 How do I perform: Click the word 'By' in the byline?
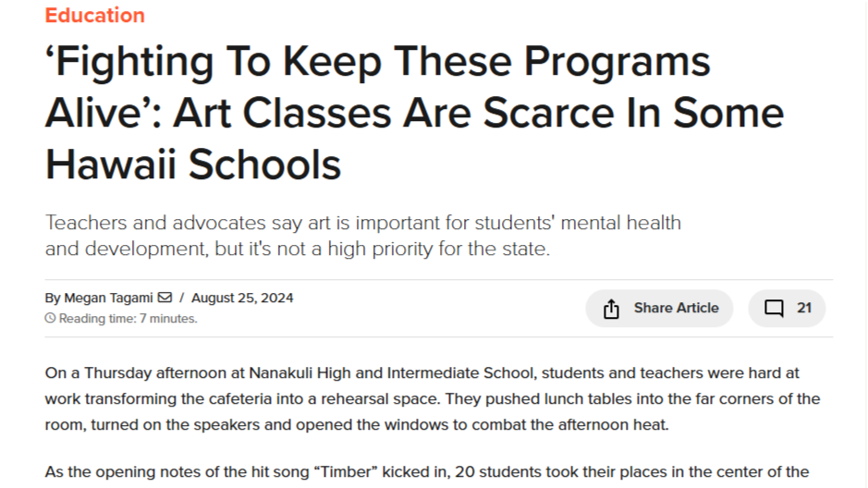coord(53,299)
